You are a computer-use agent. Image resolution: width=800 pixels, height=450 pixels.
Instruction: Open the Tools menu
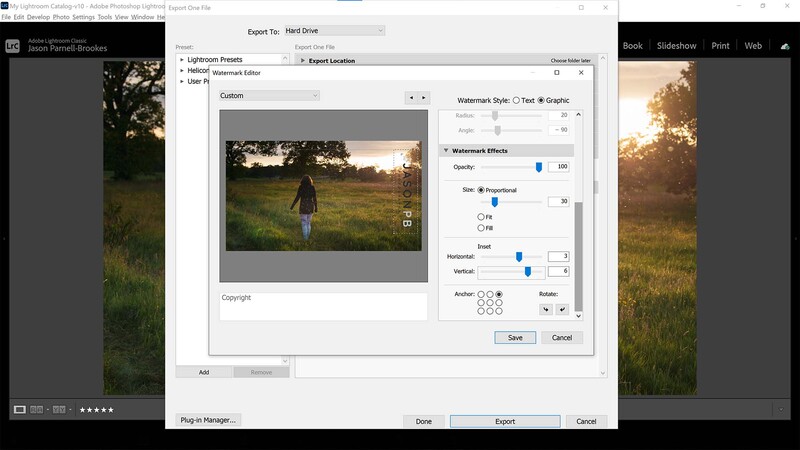[x=105, y=17]
